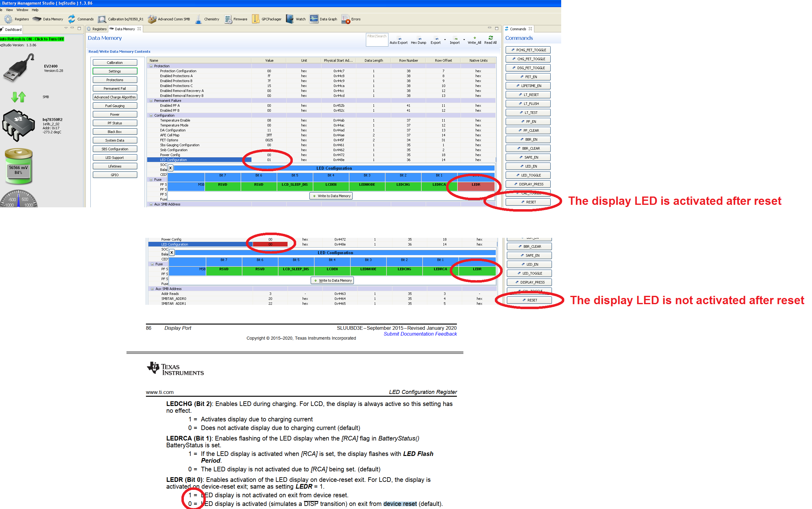
Task: Click the Write_All green arrow icon
Action: (475, 38)
